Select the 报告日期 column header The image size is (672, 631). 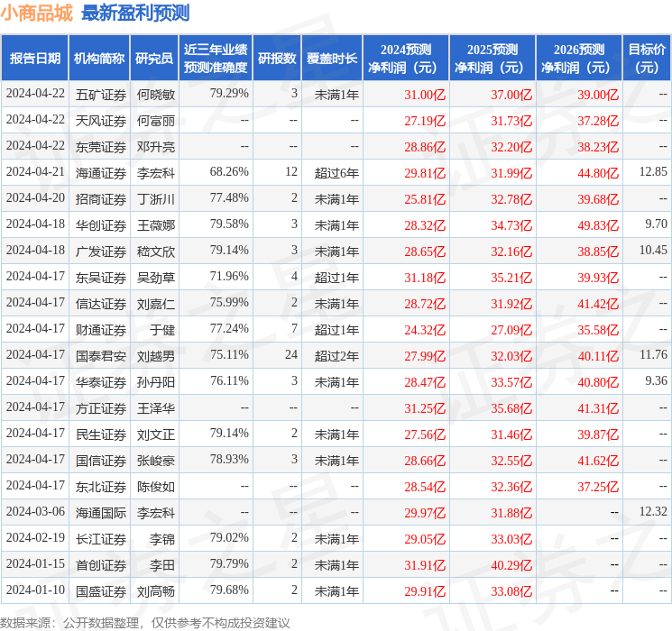pyautogui.click(x=34, y=59)
